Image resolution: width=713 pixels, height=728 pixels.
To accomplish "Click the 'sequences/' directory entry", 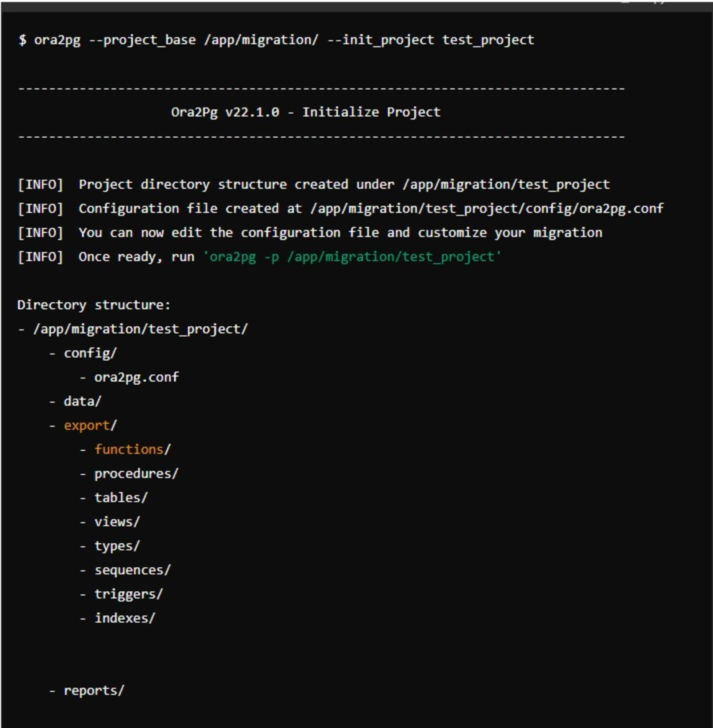I will click(x=132, y=569).
